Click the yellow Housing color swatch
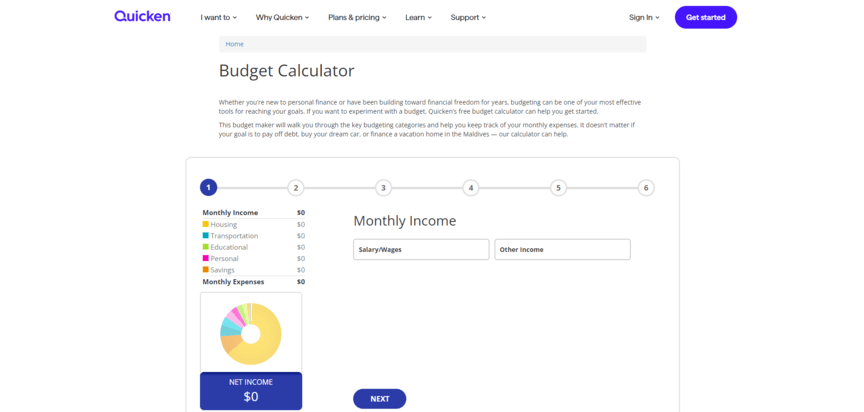The image size is (864, 412). (206, 224)
